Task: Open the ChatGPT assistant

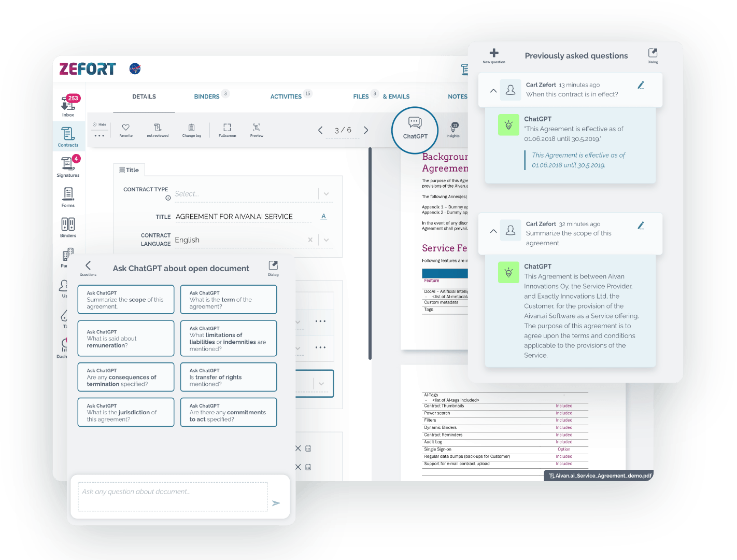Action: pos(415,130)
